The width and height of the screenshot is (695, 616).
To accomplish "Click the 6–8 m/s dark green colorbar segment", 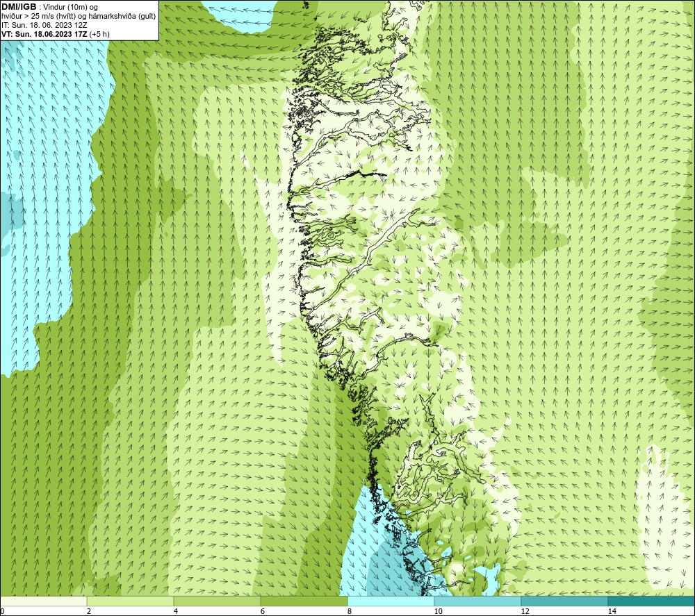I will click(x=304, y=601).
